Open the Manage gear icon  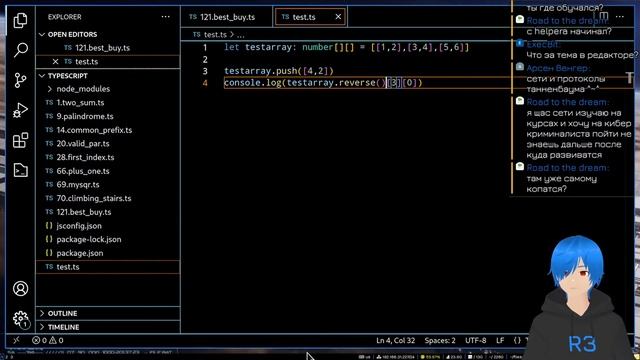pos(20,319)
